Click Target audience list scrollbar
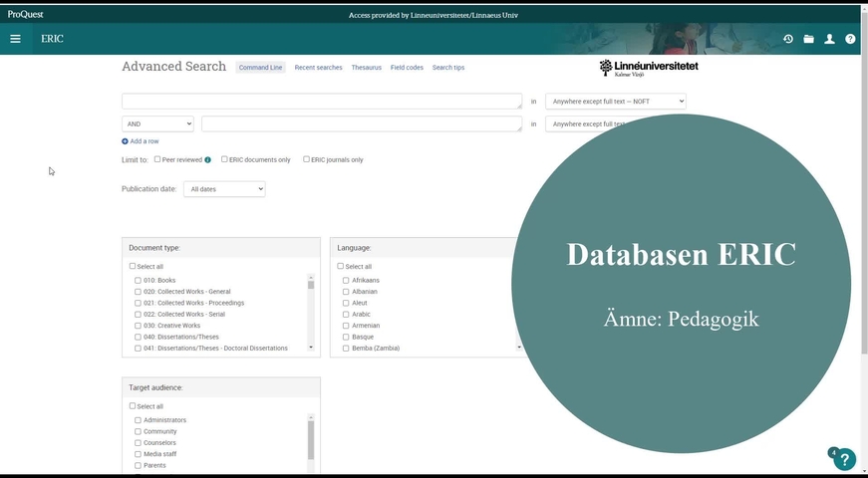868x478 pixels. tap(311, 442)
